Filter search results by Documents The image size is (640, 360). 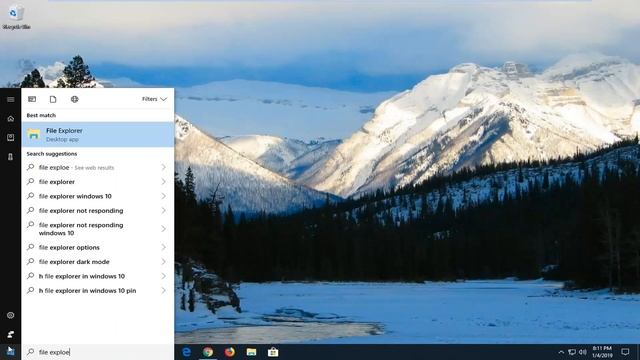pos(53,99)
